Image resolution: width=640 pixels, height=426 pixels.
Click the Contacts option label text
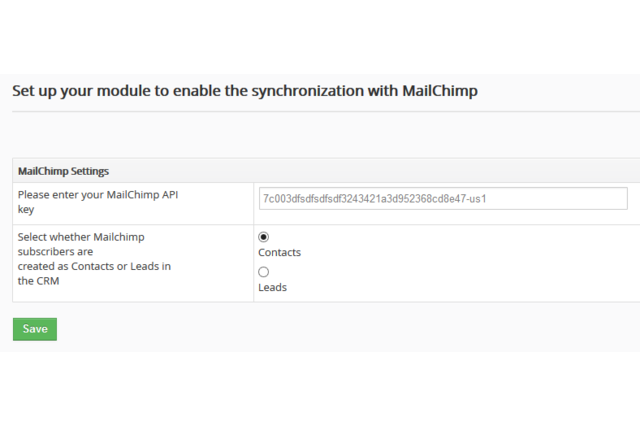[279, 253]
